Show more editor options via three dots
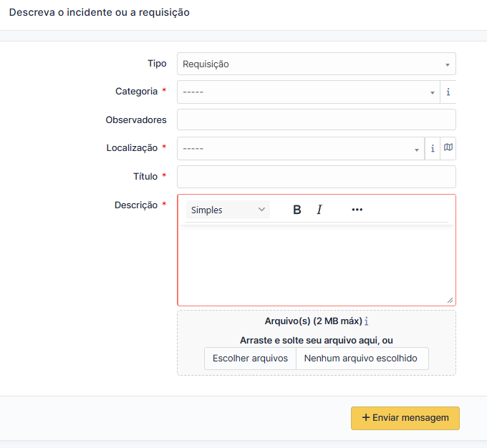 357,210
